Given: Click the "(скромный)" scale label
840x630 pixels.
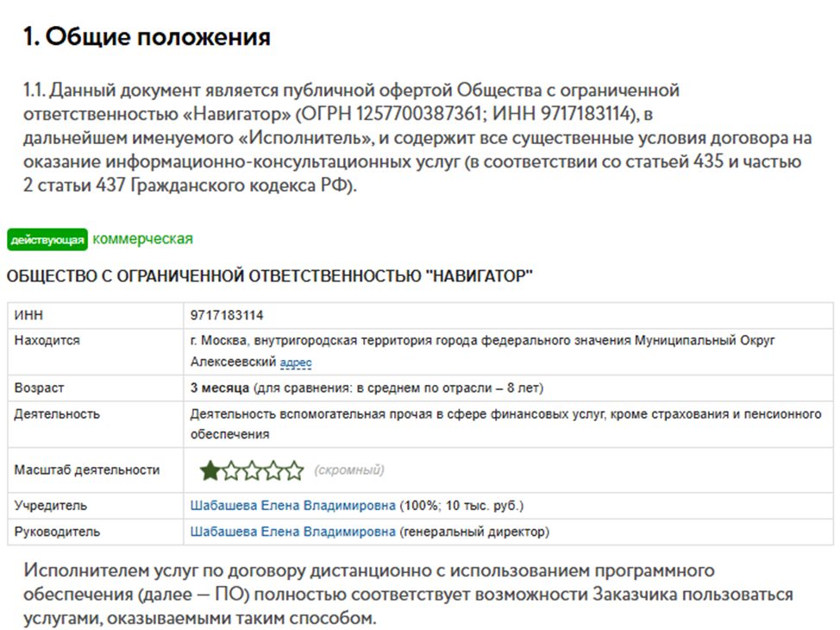Looking at the screenshot, I should pos(349,470).
